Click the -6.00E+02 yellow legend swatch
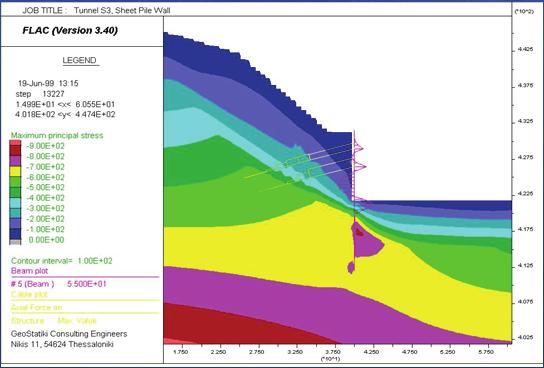 [x=15, y=171]
